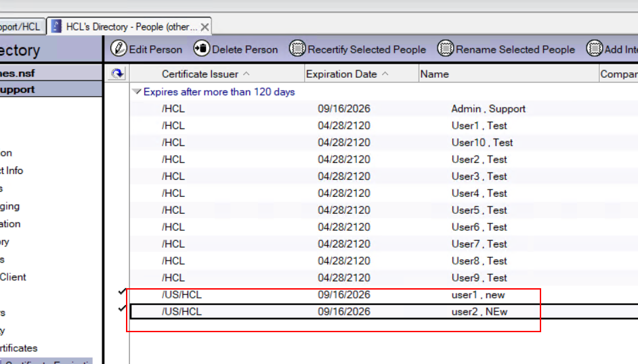Click /US/HCL issuer in user2 , NEw row

coord(182,312)
